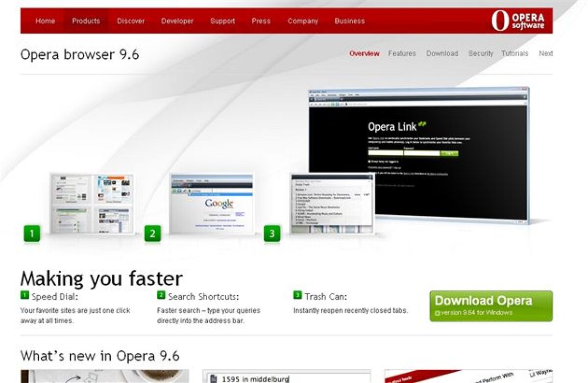Click the What's new in Opera 9.6 heading
Viewport: 588px width, 383px height.
100,356
